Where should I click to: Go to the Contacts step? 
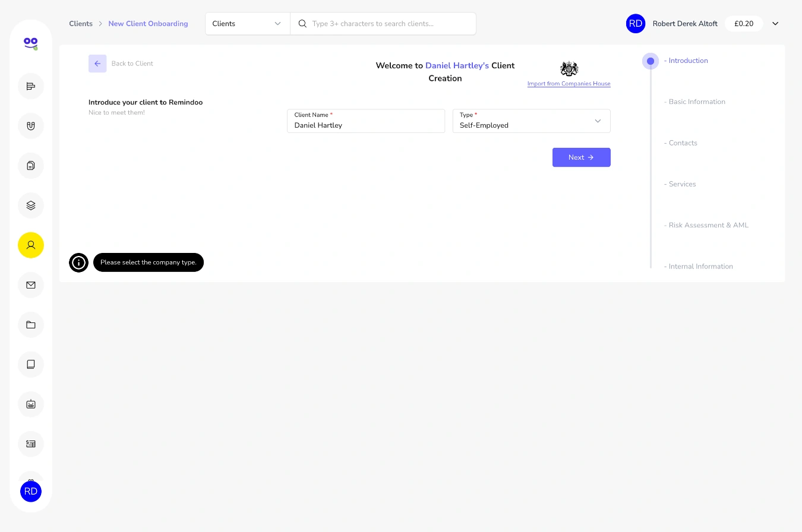coord(681,143)
